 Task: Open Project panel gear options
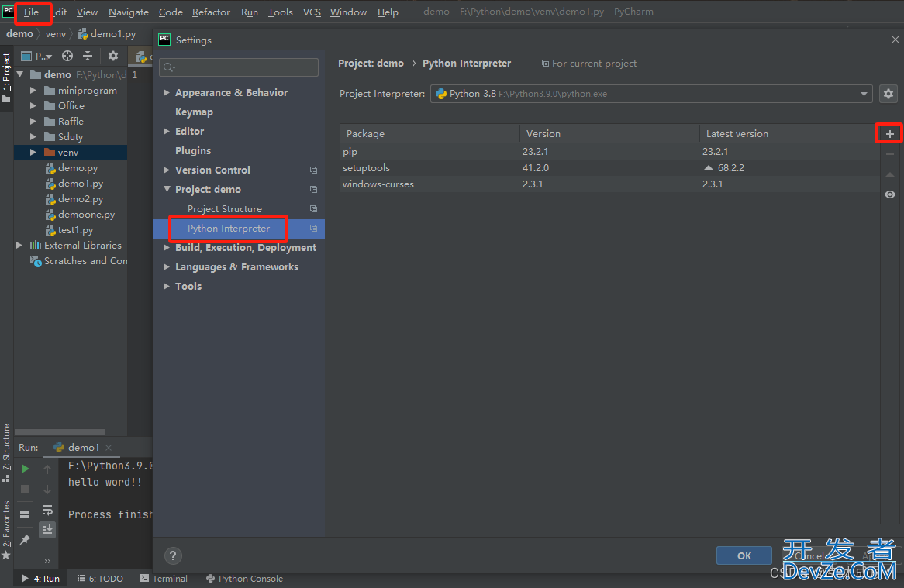click(113, 56)
